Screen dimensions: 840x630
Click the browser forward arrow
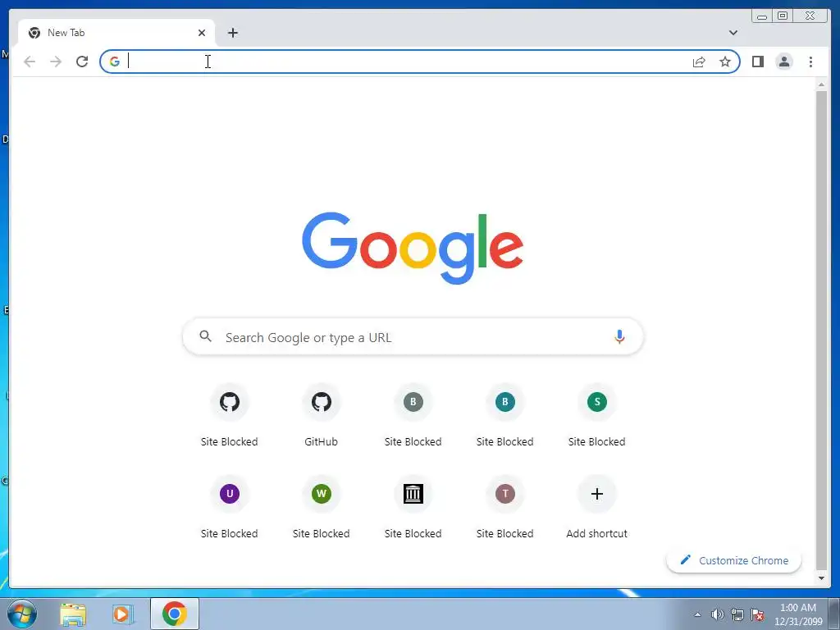pos(56,62)
